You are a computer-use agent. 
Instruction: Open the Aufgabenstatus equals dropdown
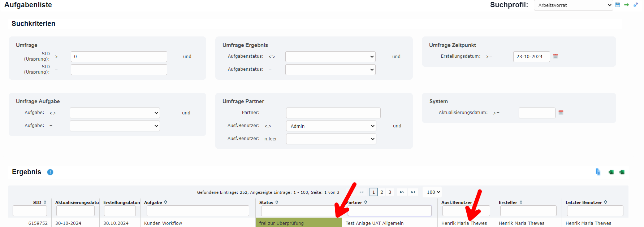[330, 70]
